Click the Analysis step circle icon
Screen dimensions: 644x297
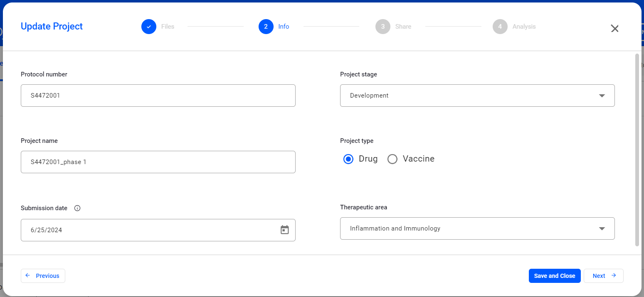click(x=500, y=26)
